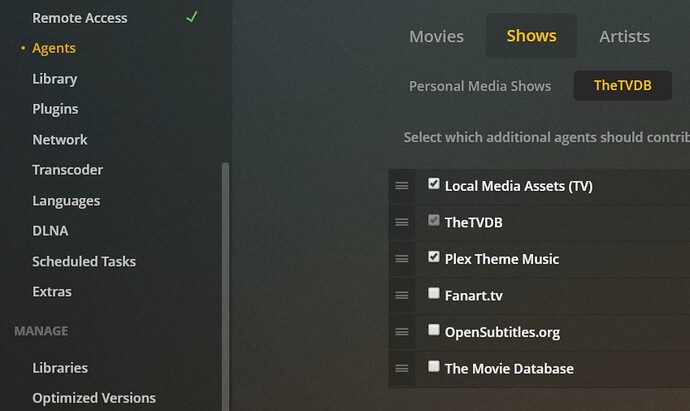Enable the Fanart.tv checkbox
The image size is (690, 411).
click(433, 293)
